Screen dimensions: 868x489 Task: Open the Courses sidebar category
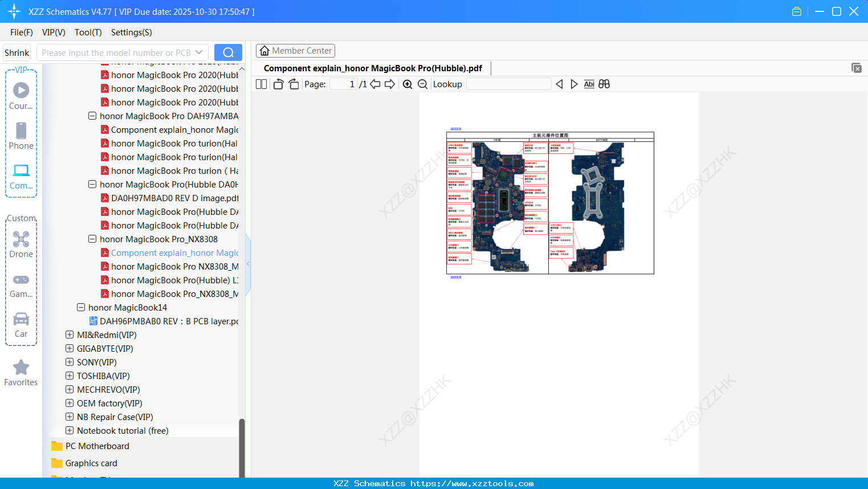click(21, 96)
